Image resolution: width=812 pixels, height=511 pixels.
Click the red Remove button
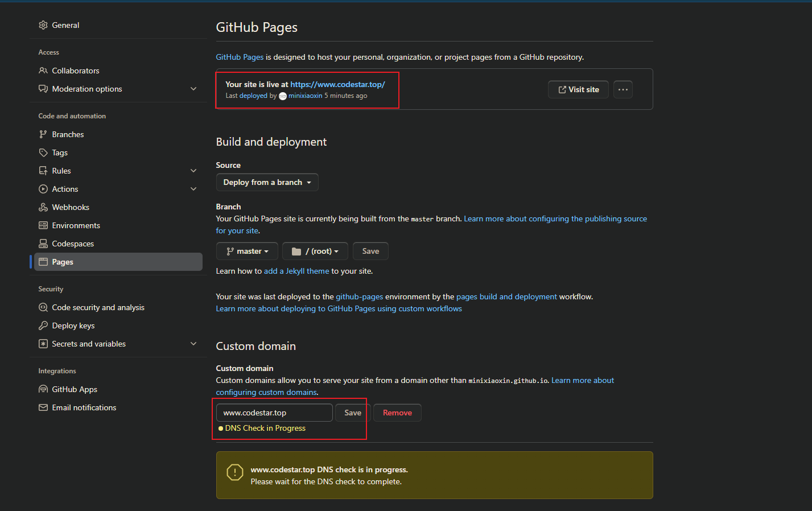397,413
